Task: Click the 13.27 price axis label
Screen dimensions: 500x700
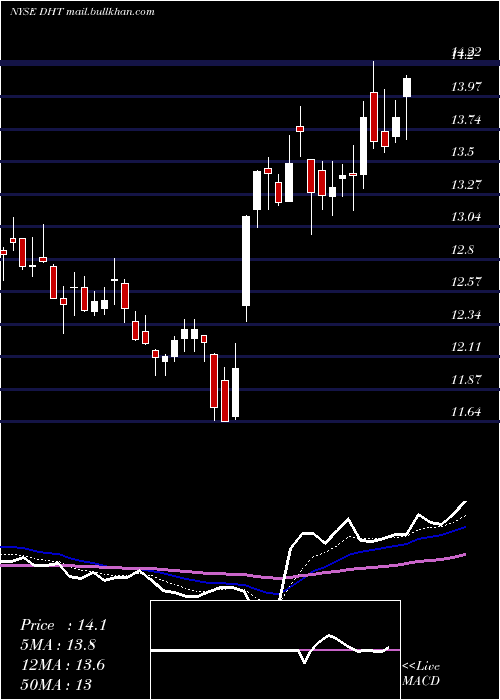Action: [x=466, y=184]
